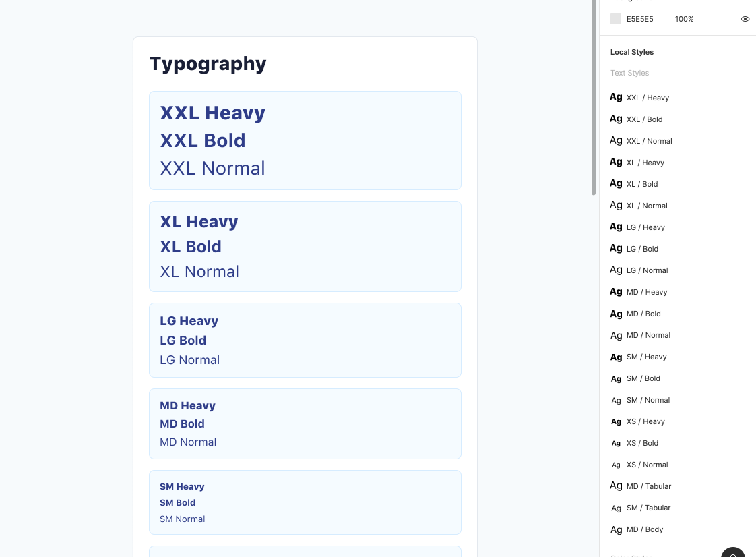Image resolution: width=756 pixels, height=557 pixels.
Task: Select the XL / Heavy style entry
Action: point(645,163)
